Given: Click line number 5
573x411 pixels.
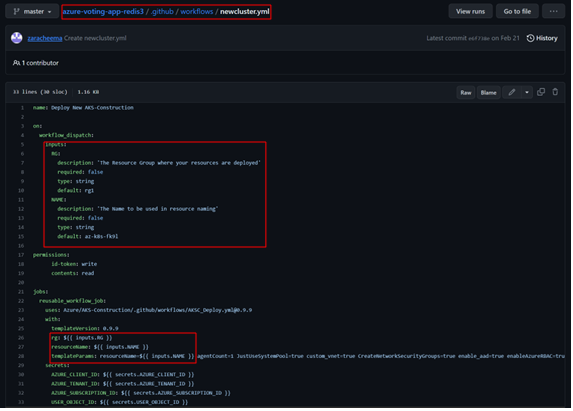Looking at the screenshot, I should (x=22, y=145).
